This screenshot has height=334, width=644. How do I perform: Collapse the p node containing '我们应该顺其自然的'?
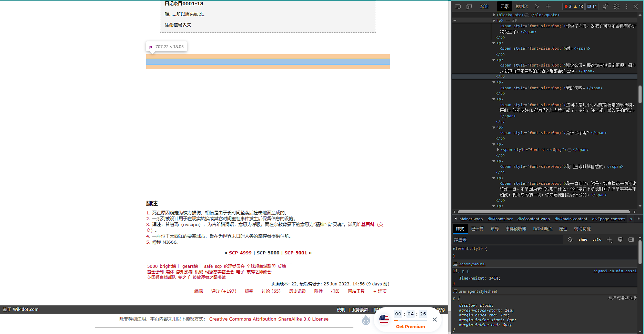point(494,161)
